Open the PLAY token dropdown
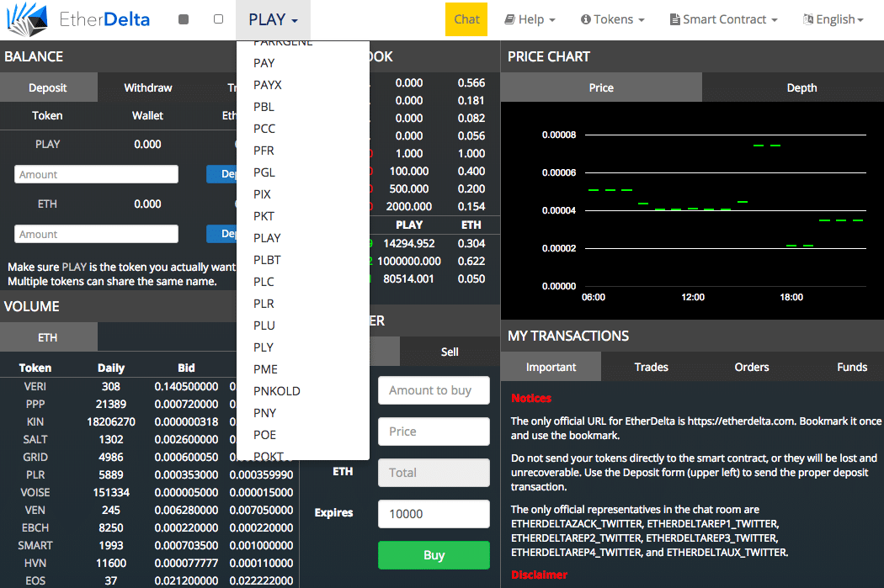The image size is (884, 588). pos(273,19)
